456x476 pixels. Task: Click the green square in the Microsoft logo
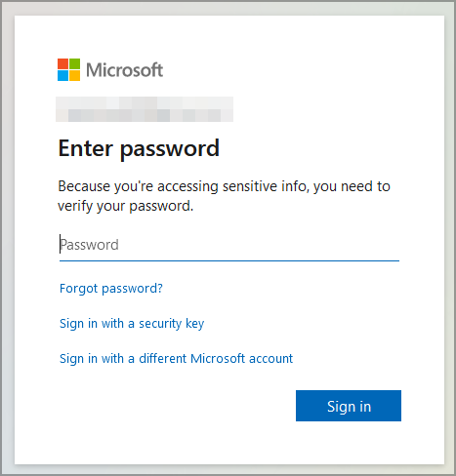[75, 63]
